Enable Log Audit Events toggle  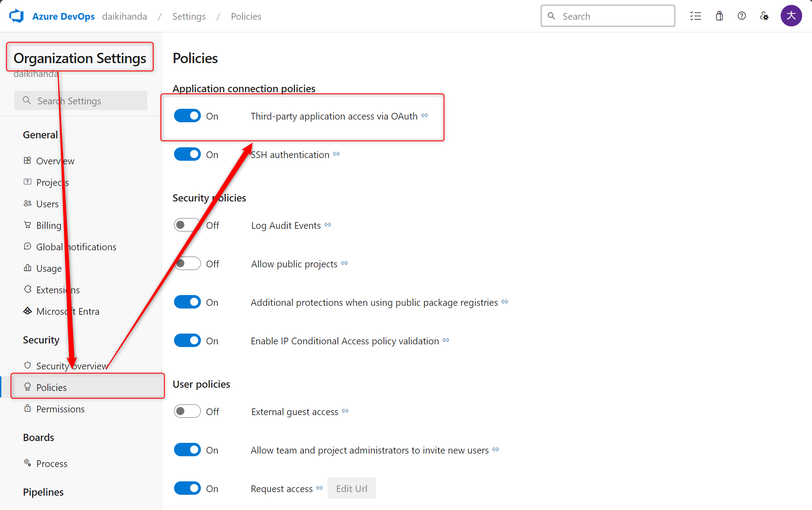pos(187,225)
